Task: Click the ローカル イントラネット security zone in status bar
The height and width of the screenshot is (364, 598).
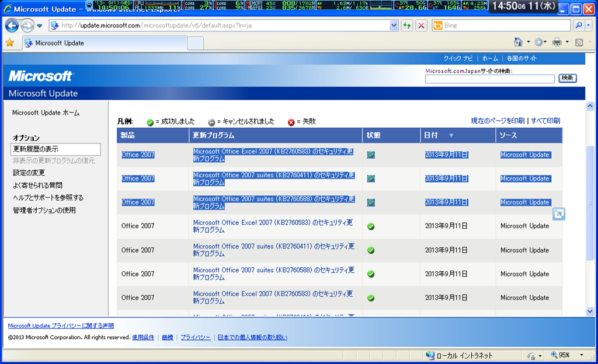Action: coord(459,355)
